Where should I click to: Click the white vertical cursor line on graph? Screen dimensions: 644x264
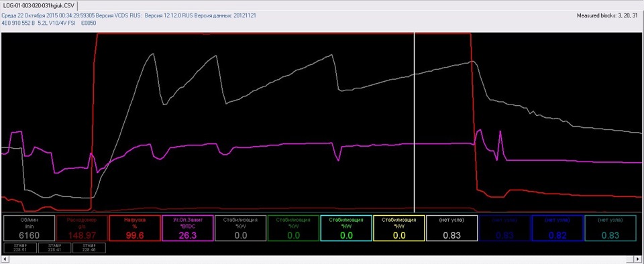point(414,123)
